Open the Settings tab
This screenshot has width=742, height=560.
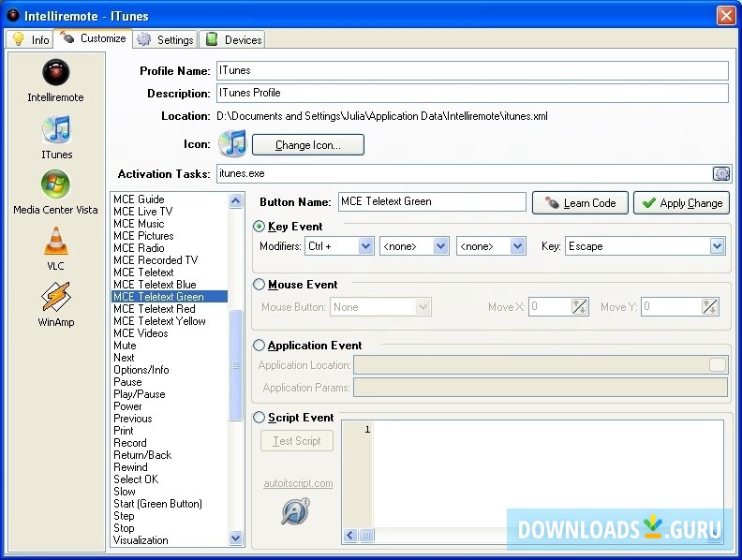[165, 39]
